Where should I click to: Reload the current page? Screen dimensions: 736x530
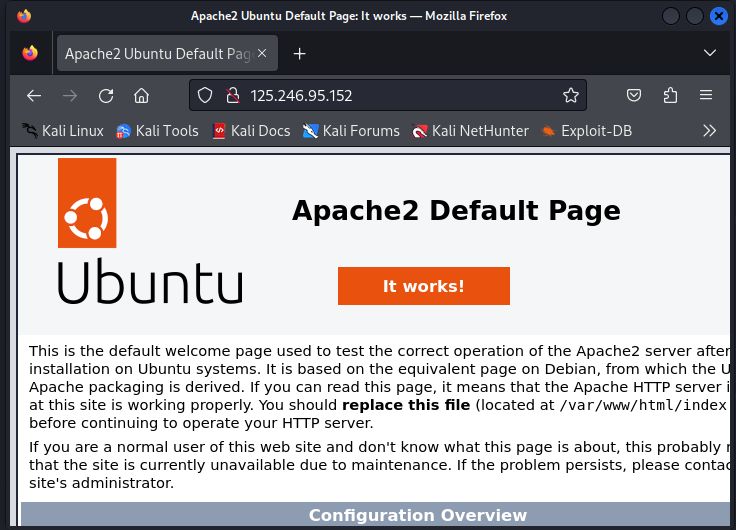click(x=106, y=96)
